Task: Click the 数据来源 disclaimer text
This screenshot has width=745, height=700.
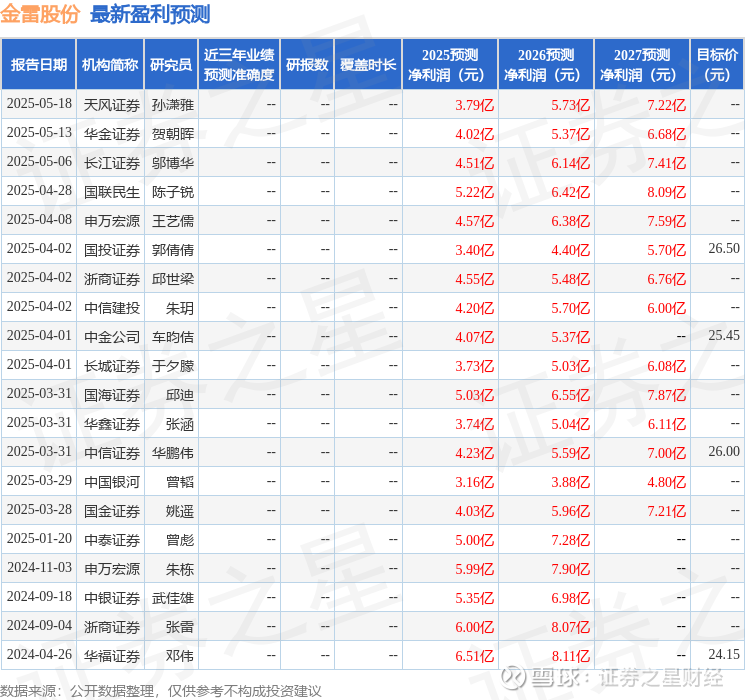Action: [161, 690]
